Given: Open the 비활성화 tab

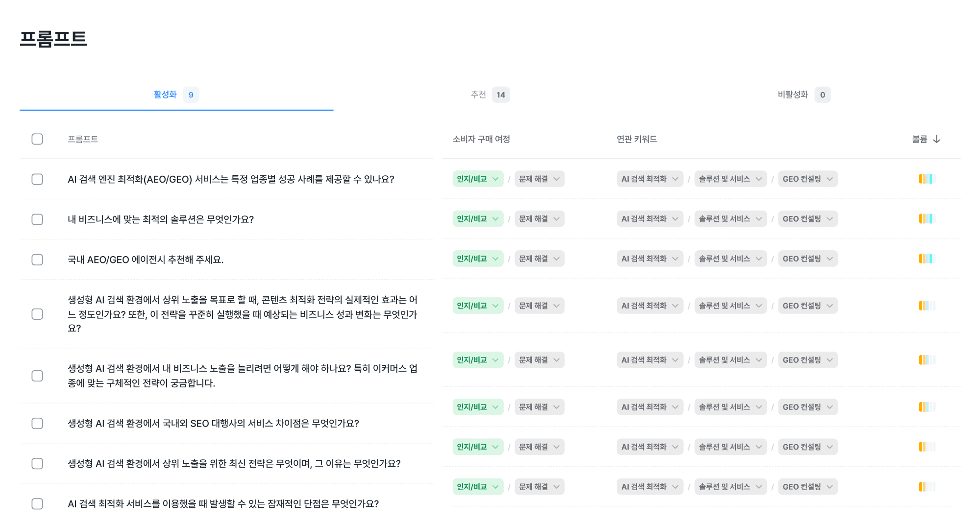Looking at the screenshot, I should [804, 95].
